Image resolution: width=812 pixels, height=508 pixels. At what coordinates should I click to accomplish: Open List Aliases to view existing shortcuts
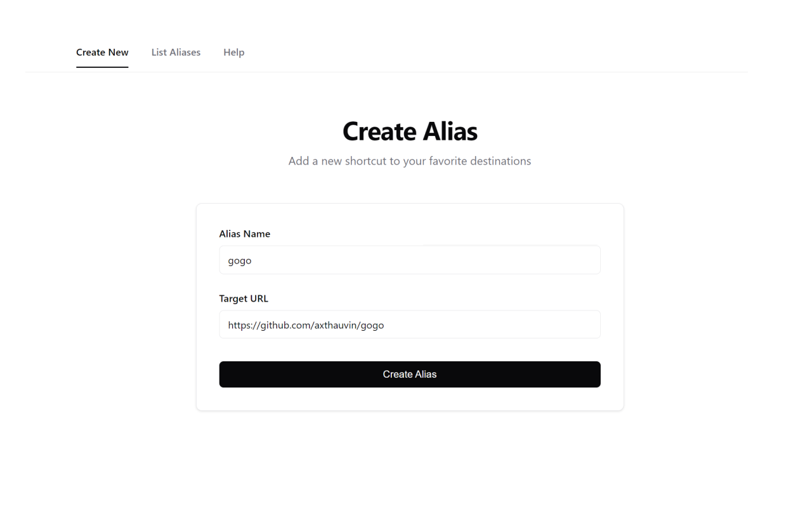pyautogui.click(x=176, y=52)
